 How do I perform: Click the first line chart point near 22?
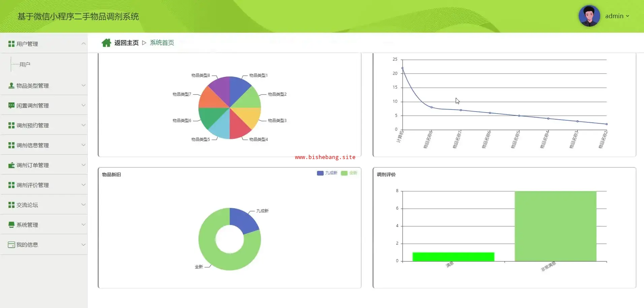(402, 68)
